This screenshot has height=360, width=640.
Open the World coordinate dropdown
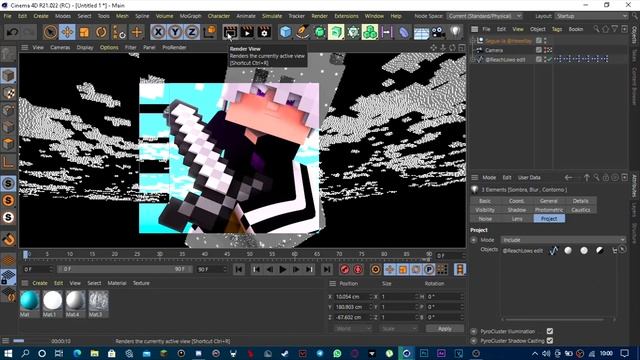point(353,329)
